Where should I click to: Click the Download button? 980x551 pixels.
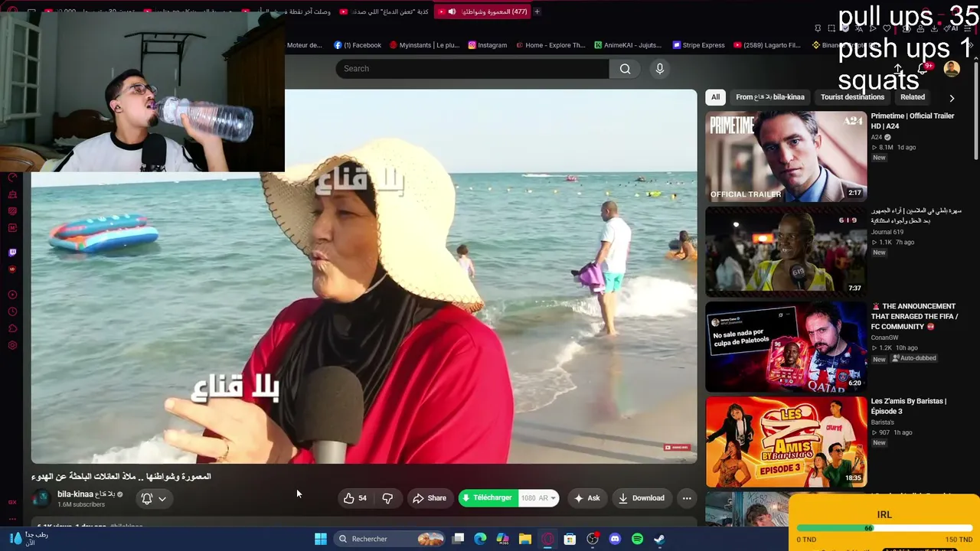(642, 498)
